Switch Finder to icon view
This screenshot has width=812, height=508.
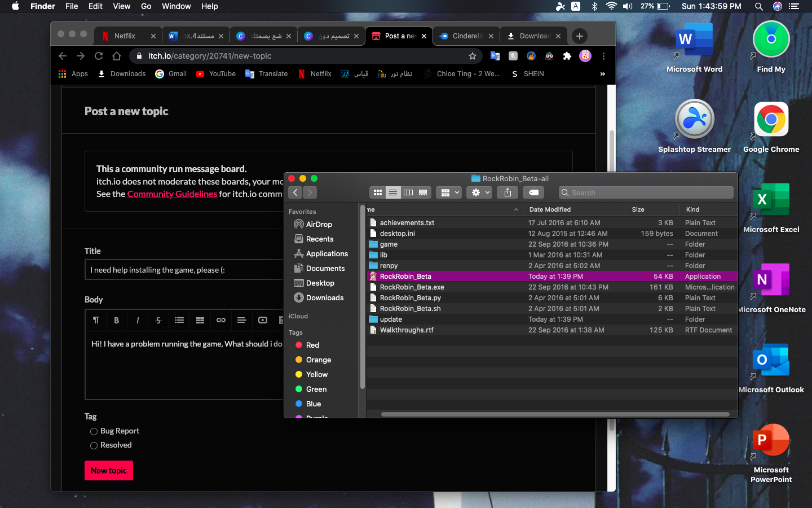[x=378, y=192]
